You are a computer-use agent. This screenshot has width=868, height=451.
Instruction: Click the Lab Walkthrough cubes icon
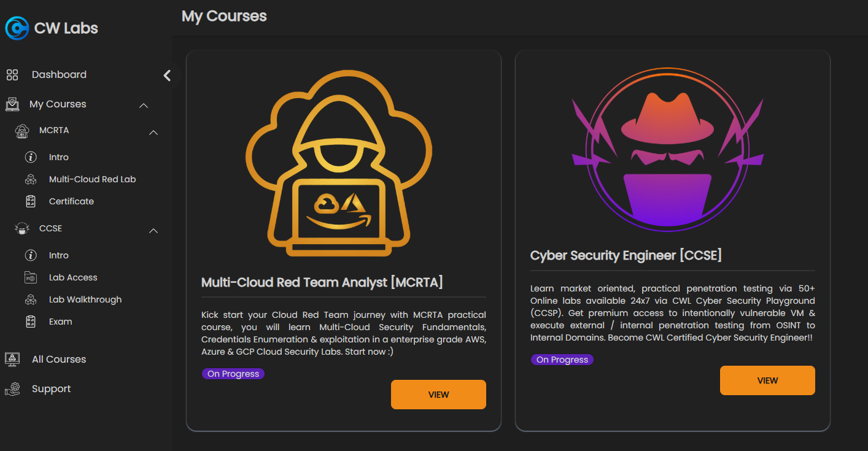(31, 299)
